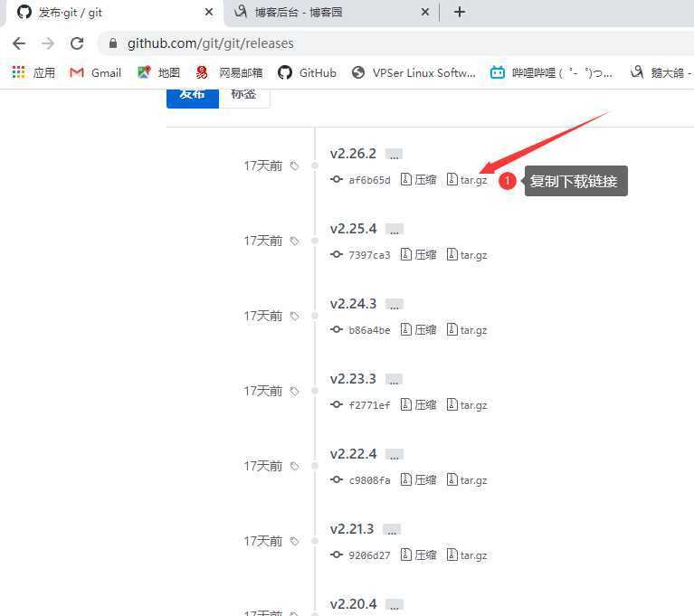This screenshot has width=694, height=616.
Task: Switch to the 博客后台 - 博客园 tab
Action: click(332, 13)
